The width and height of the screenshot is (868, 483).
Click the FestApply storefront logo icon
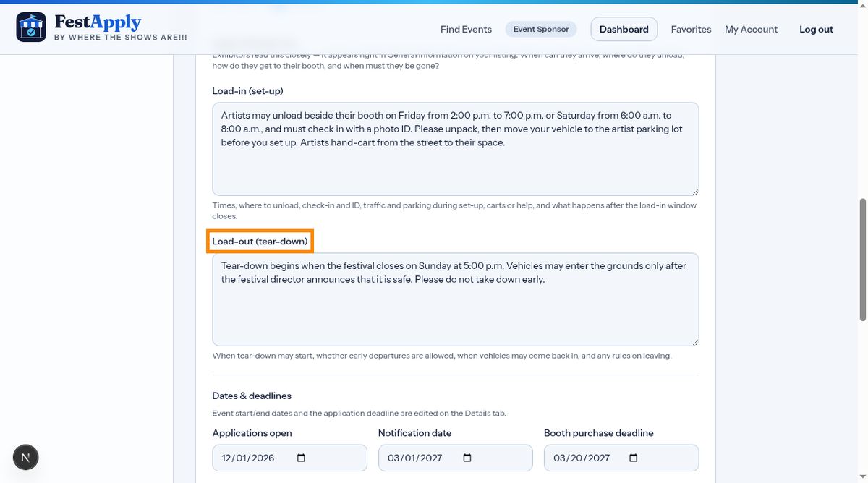coord(31,27)
